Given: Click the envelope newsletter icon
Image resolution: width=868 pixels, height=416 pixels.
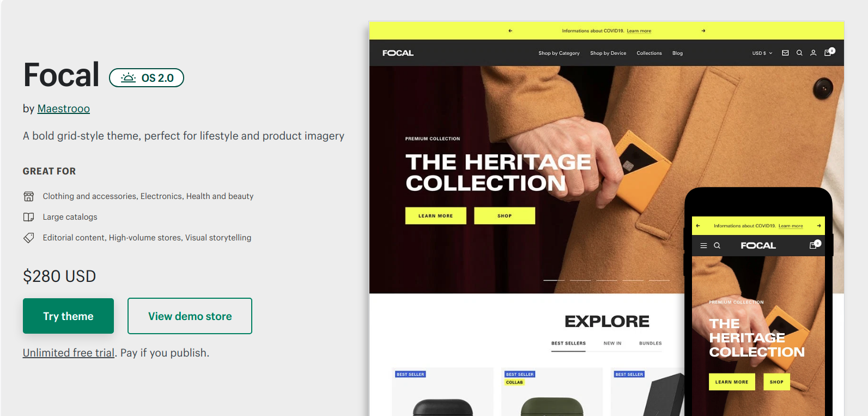Looking at the screenshot, I should click(785, 53).
